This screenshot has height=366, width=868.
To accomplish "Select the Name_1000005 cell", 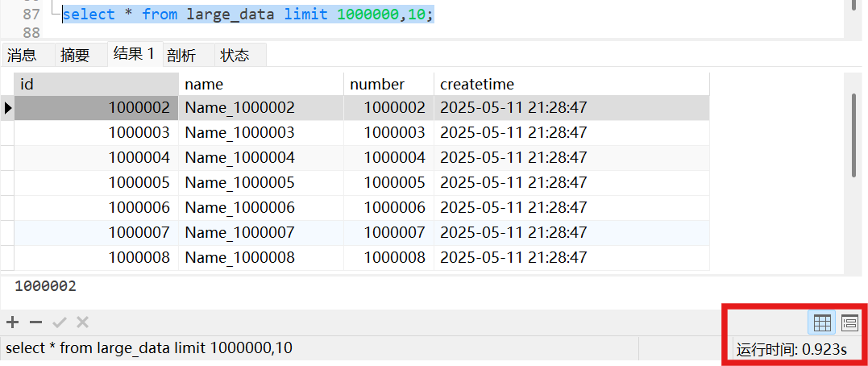I will click(x=240, y=183).
